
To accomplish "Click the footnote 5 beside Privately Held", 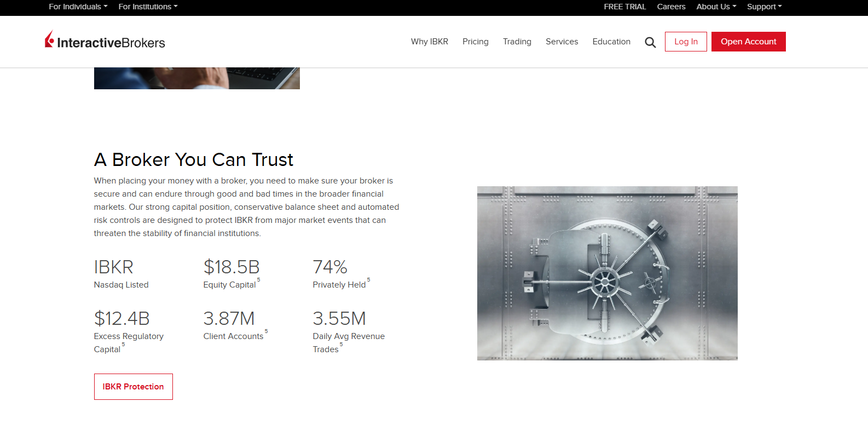I will click(x=369, y=280).
